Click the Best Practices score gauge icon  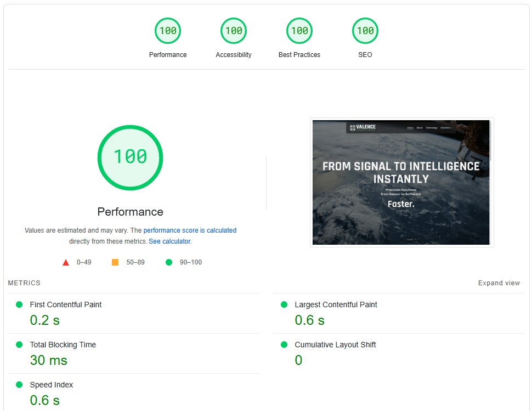click(x=299, y=31)
